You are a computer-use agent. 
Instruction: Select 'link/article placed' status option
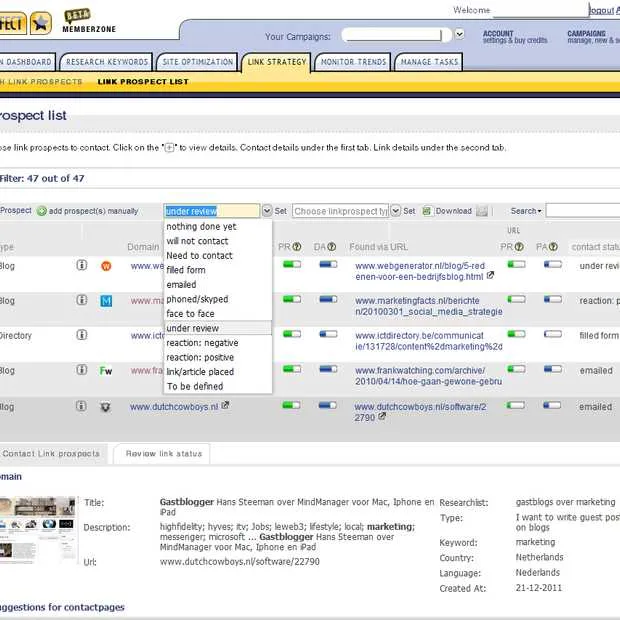click(x=218, y=372)
